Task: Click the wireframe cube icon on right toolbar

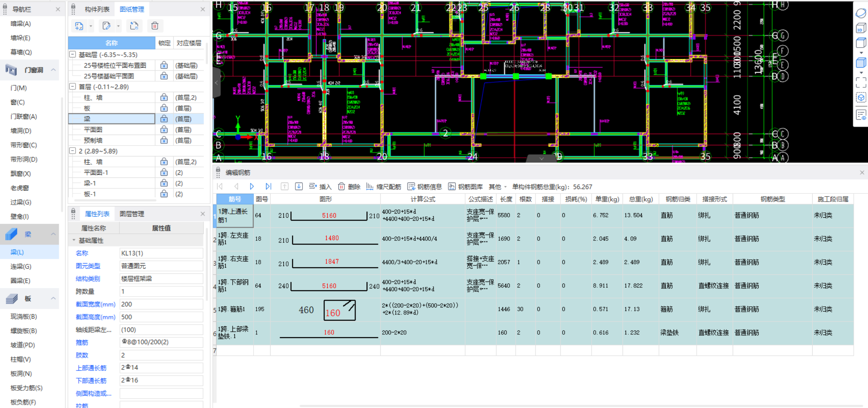Action: (x=861, y=43)
